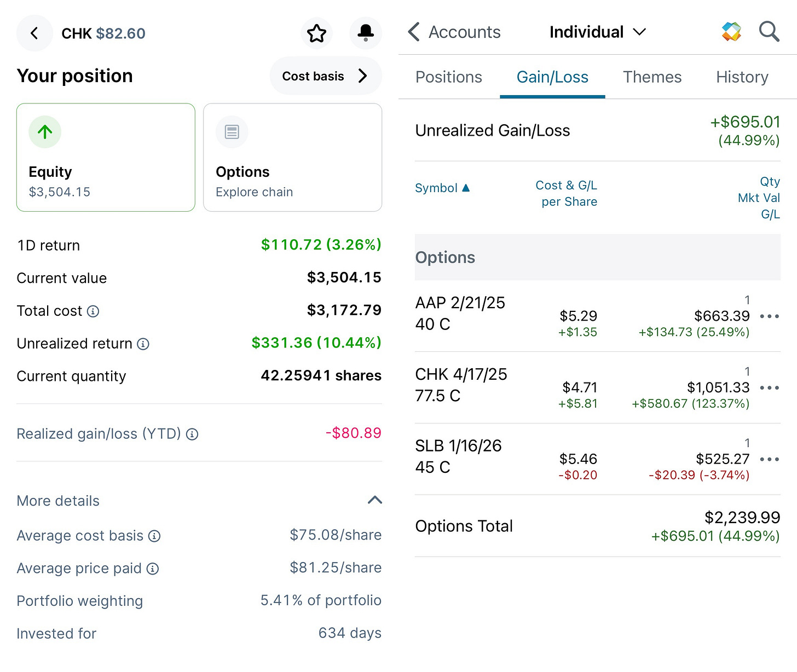This screenshot has width=797, height=672.
Task: Tap the $75.08/share average cost basis
Action: coord(336,535)
